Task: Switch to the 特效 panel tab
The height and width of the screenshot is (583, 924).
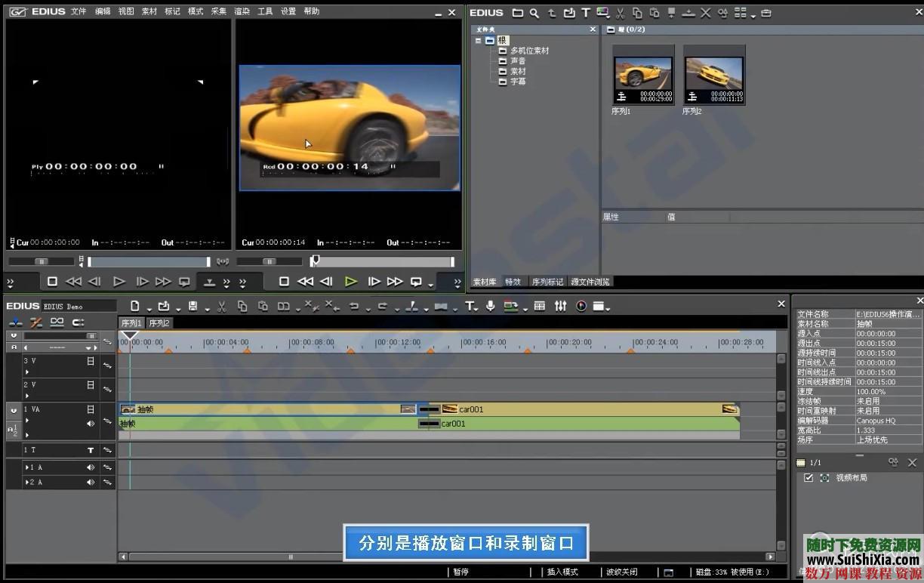Action: point(513,282)
